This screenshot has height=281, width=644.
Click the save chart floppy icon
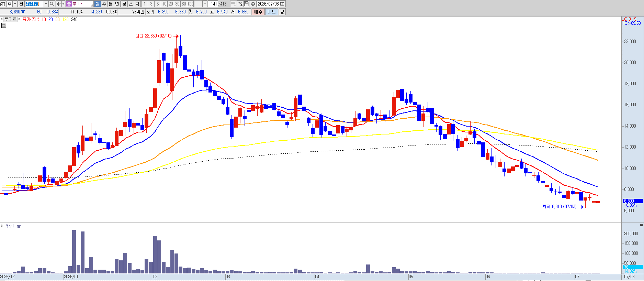247,4
